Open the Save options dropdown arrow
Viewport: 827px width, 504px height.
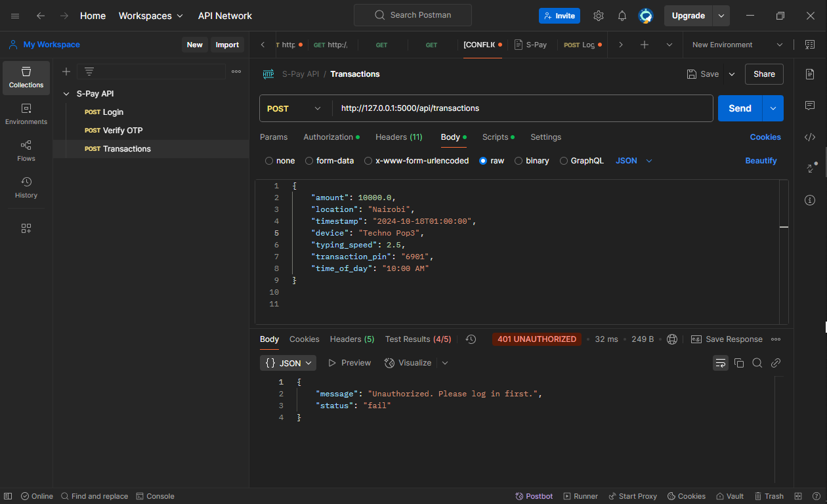click(x=732, y=74)
